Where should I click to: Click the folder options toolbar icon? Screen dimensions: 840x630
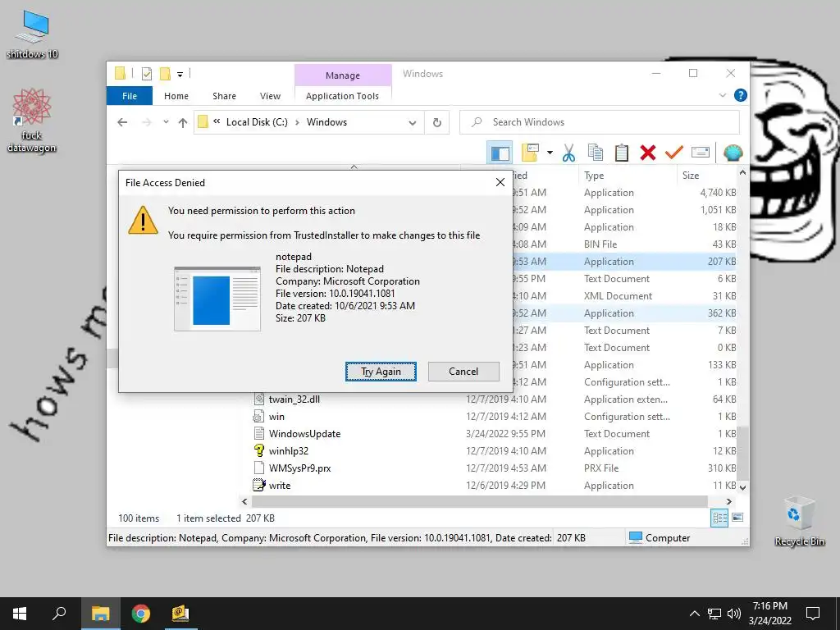[x=529, y=153]
